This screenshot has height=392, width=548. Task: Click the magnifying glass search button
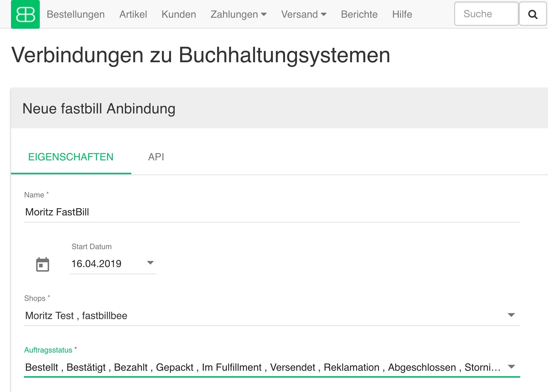[x=532, y=14]
